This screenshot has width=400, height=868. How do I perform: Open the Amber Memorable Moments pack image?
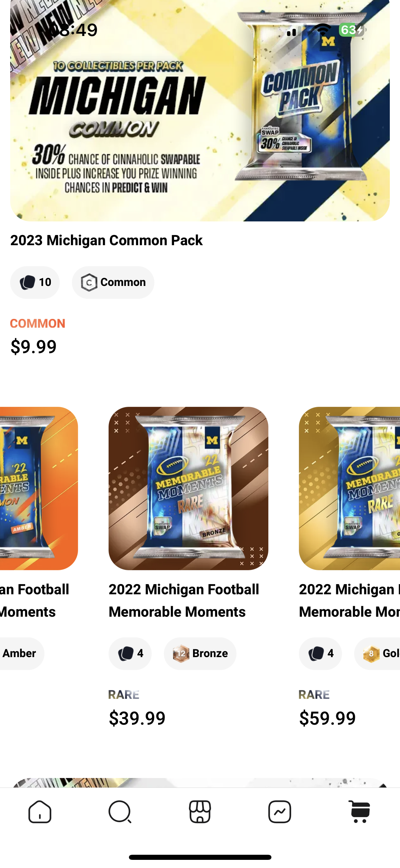[39, 488]
